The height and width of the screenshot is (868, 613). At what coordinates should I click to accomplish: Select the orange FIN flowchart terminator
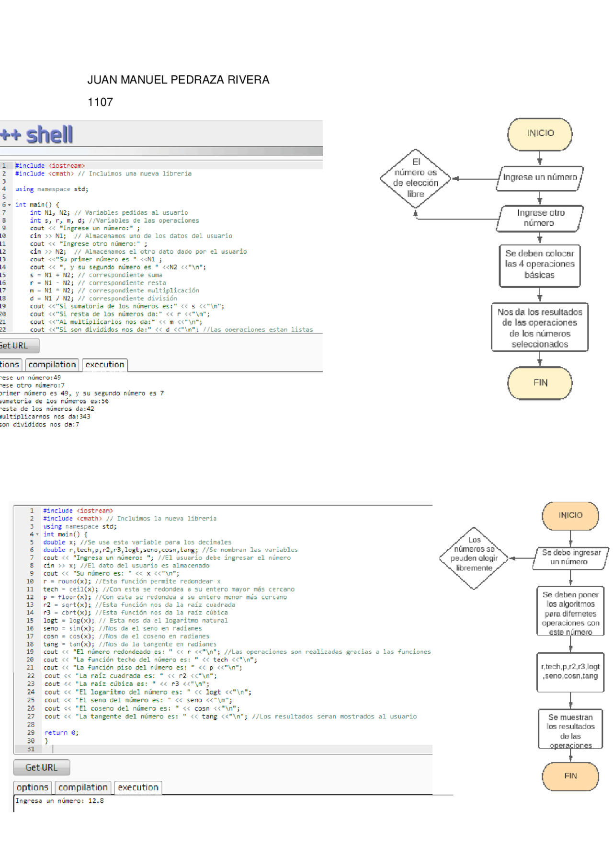point(570,776)
